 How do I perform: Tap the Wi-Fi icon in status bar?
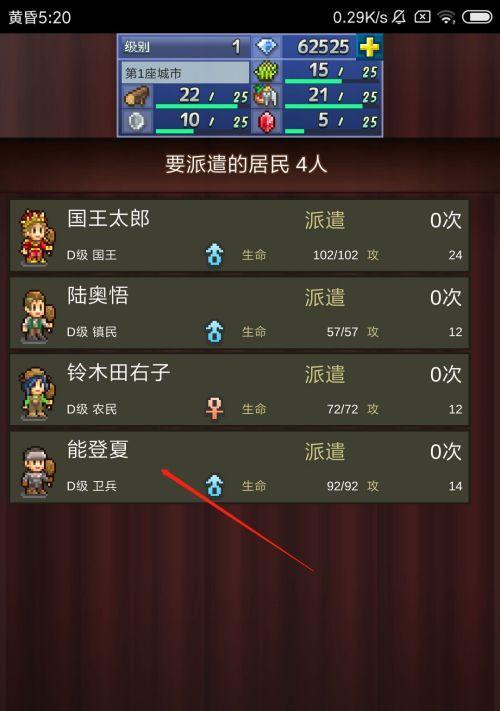click(447, 17)
